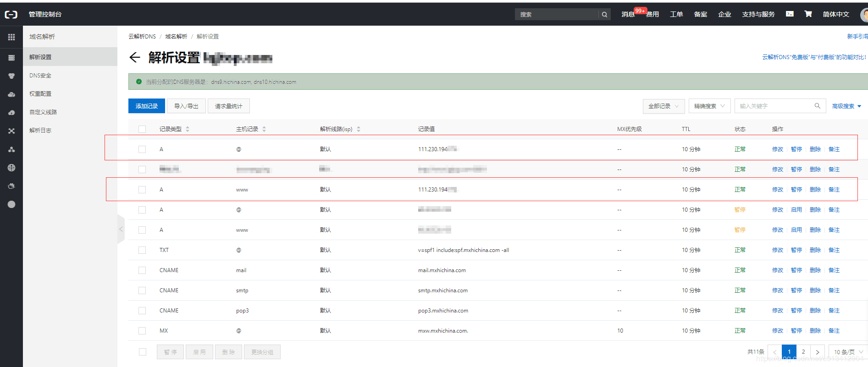The width and height of the screenshot is (868, 367).
Task: Click the 添加记录 button
Action: coord(147,106)
